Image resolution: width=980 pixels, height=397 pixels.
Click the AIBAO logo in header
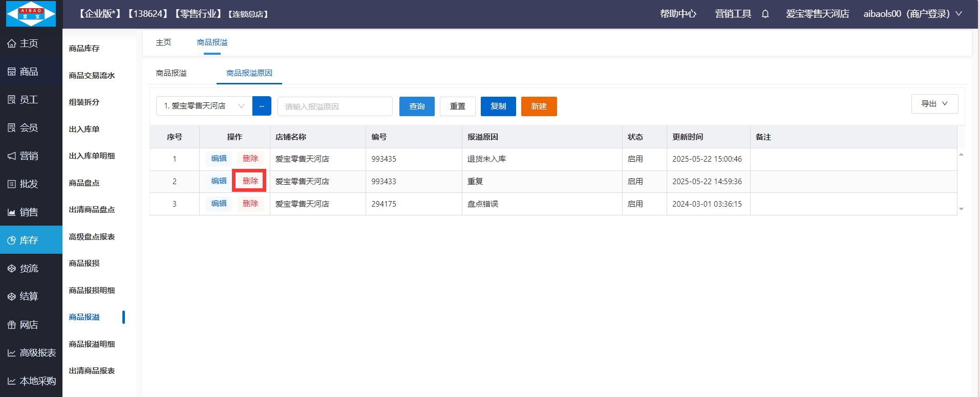tap(31, 14)
